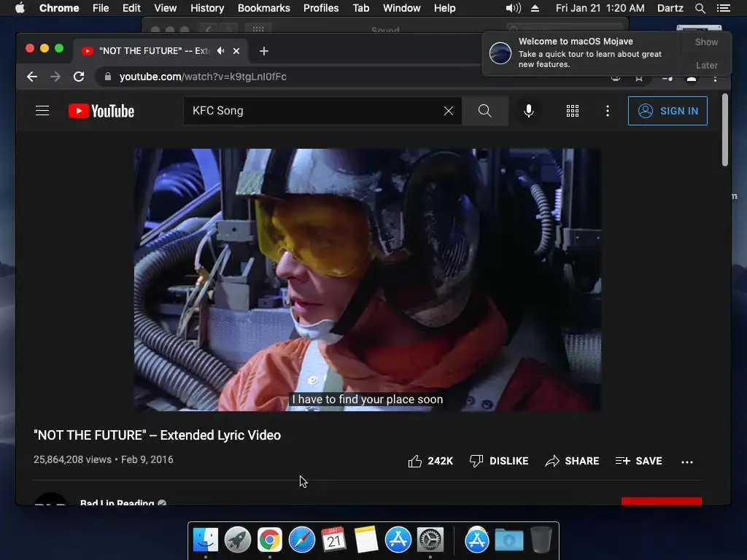
Task: Run search with the magnifier button
Action: pyautogui.click(x=484, y=111)
